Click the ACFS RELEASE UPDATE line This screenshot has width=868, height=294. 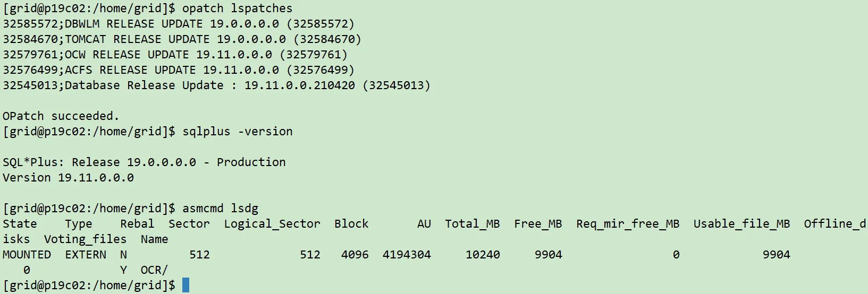178,70
